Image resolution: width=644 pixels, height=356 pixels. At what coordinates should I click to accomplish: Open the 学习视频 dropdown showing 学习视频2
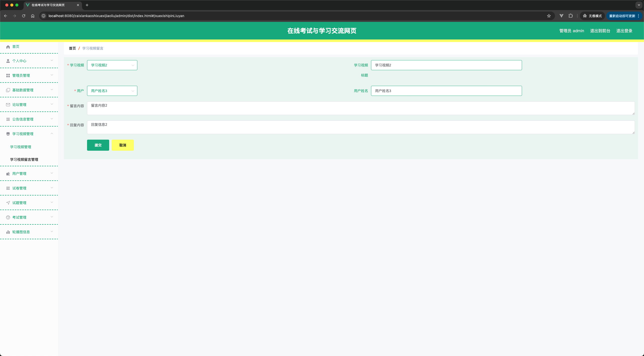[112, 65]
